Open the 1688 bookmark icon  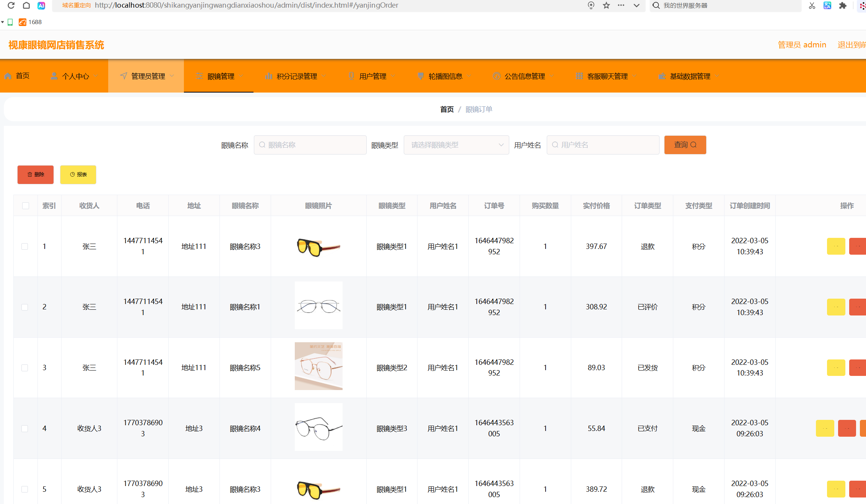pos(23,22)
